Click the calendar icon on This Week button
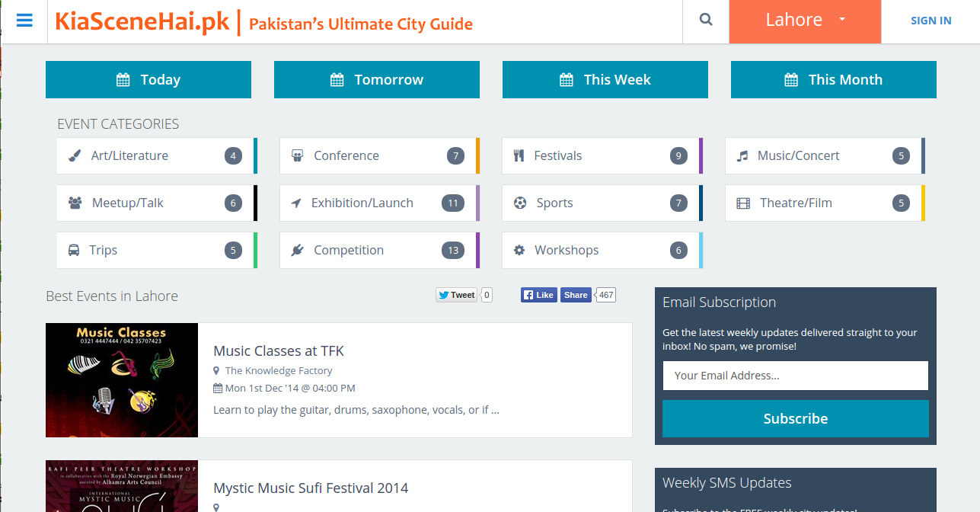Viewport: 980px width, 512px height. tap(566, 80)
